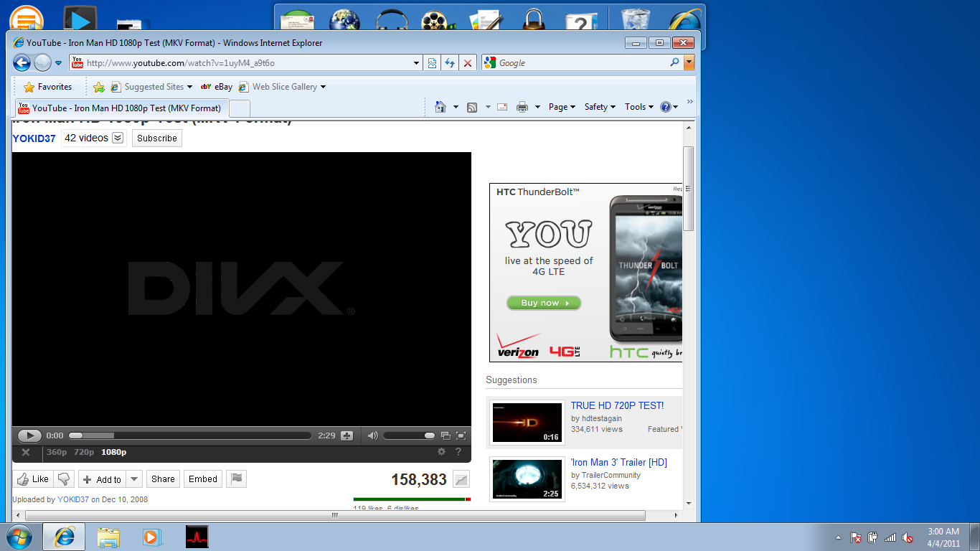Click the Home toolbar icon
The height and width of the screenshot is (551, 980).
(x=441, y=107)
